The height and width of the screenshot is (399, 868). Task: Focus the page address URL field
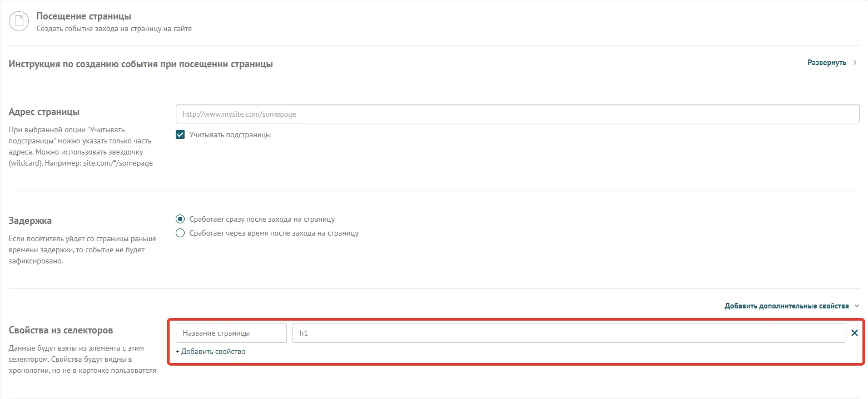point(518,114)
